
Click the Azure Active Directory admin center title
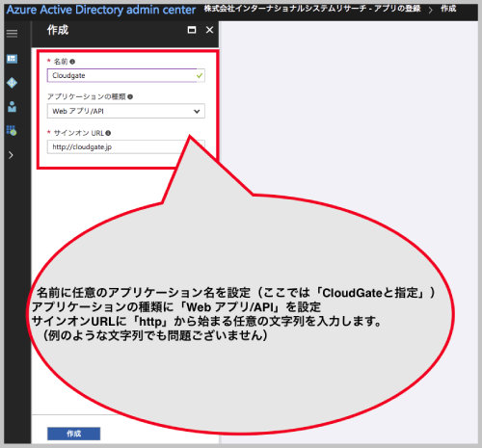(101, 10)
